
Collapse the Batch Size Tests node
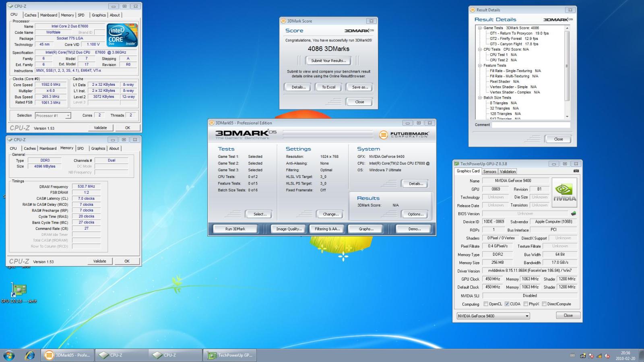[x=480, y=97]
